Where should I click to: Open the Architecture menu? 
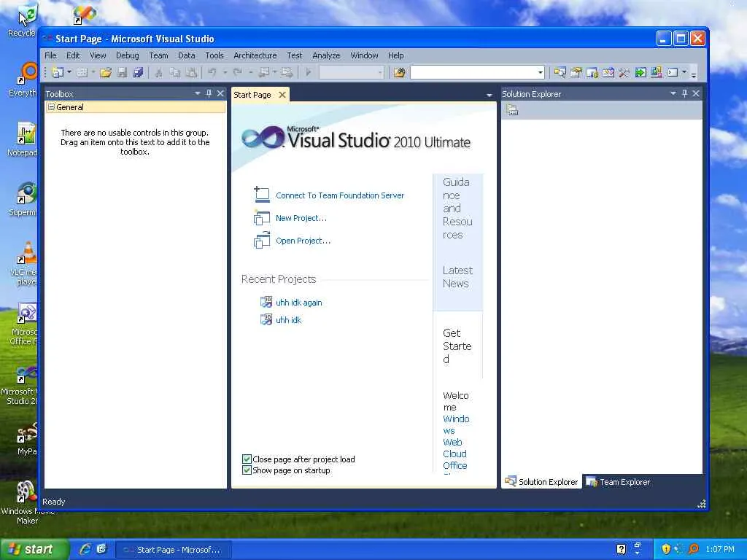click(x=255, y=55)
